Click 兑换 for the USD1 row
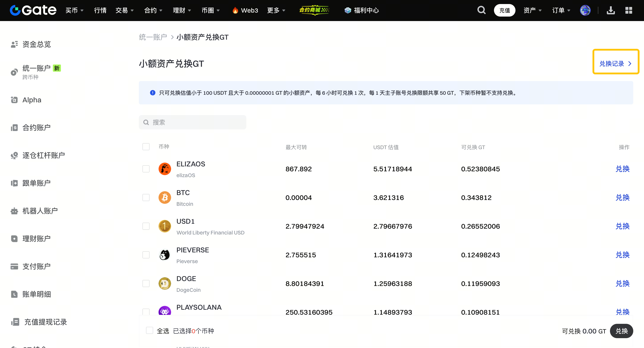The height and width of the screenshot is (348, 644). (622, 226)
